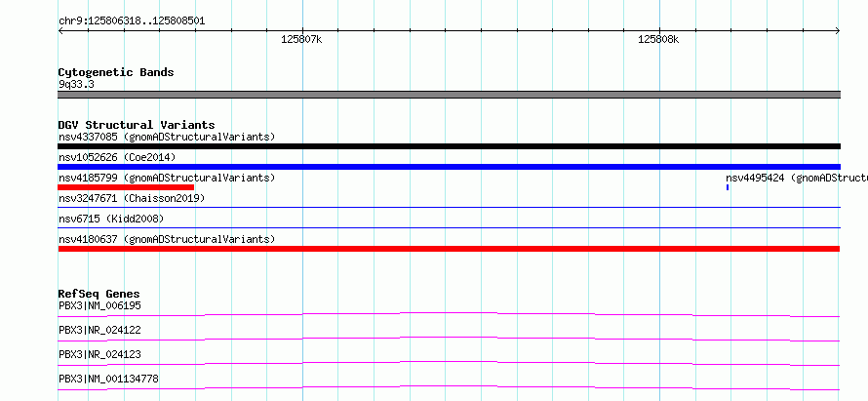868x401 pixels.
Task: Click the nsv4495424 label text
Action: point(797,178)
